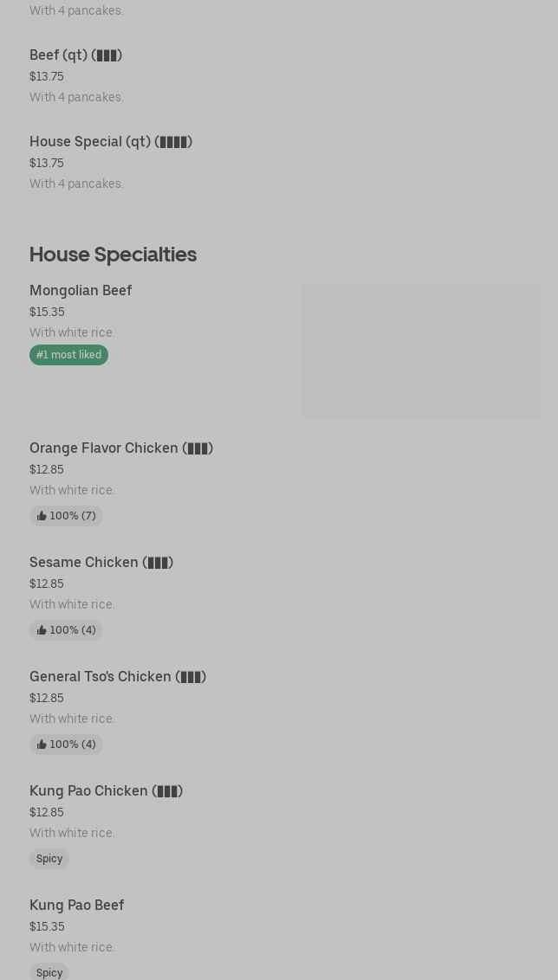Open the Mongolian Beef menu item
Screen dimensions: 558x980
pyautogui.click(x=81, y=291)
